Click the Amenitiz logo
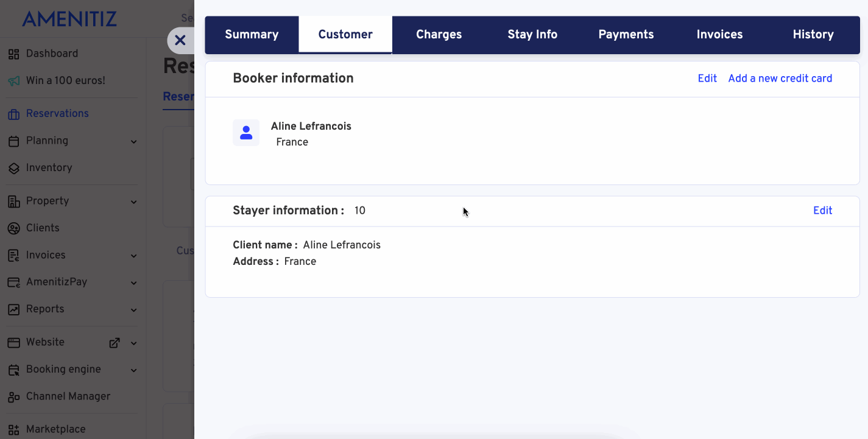This screenshot has height=439, width=868. pyautogui.click(x=69, y=19)
